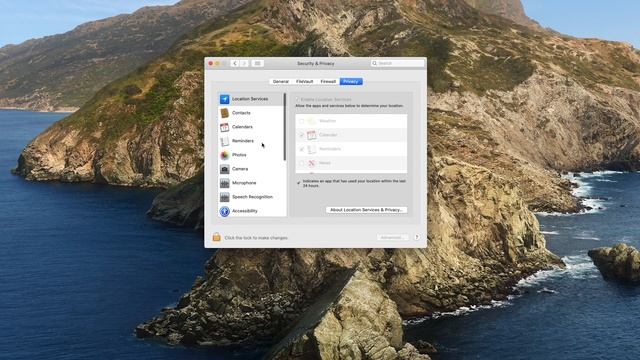Image resolution: width=640 pixels, height=360 pixels.
Task: Click the Microphone waveform icon
Action: point(224,183)
